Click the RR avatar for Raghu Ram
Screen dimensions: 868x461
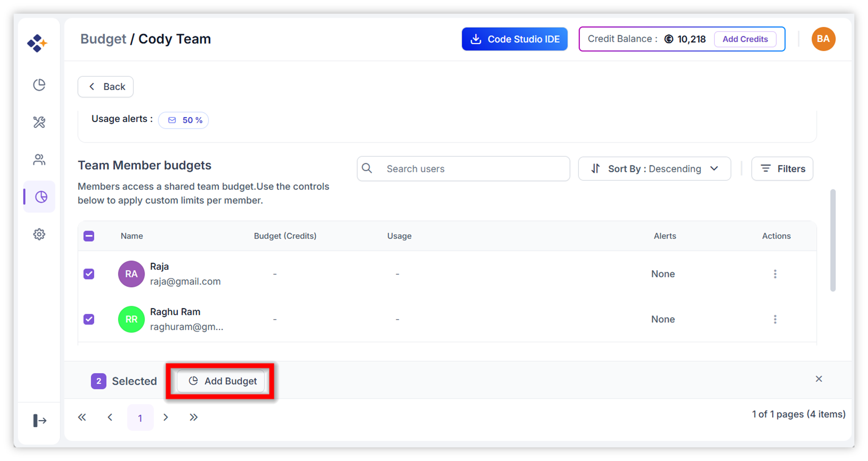pyautogui.click(x=131, y=319)
